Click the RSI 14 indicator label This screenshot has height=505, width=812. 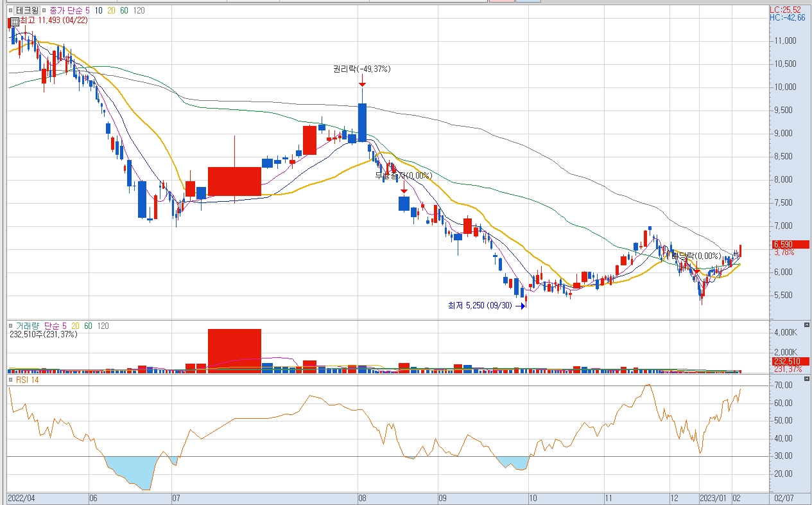26,380
